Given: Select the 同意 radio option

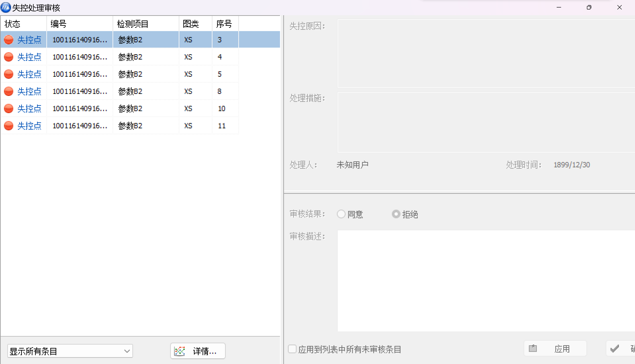Looking at the screenshot, I should coord(341,214).
